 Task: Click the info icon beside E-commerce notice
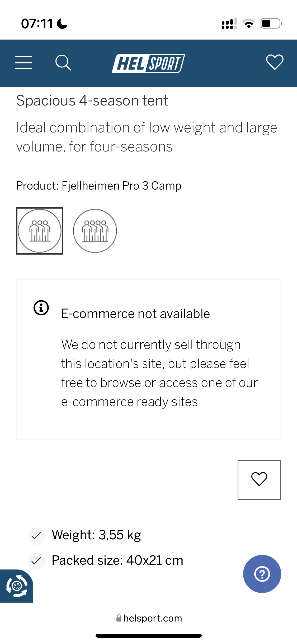pos(41,308)
